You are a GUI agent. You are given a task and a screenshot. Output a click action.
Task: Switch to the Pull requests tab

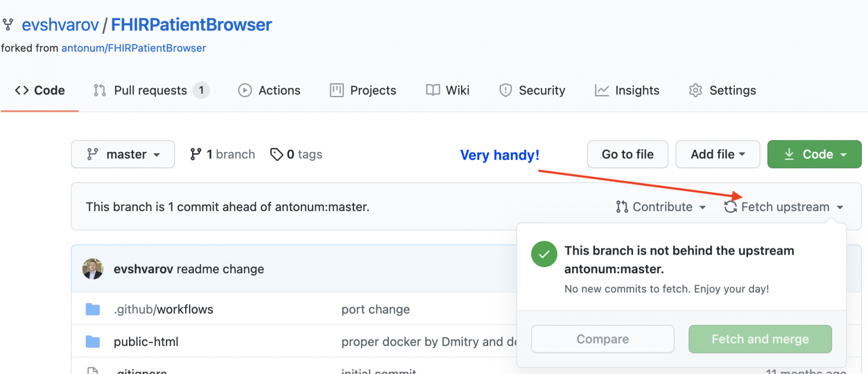[x=151, y=91]
